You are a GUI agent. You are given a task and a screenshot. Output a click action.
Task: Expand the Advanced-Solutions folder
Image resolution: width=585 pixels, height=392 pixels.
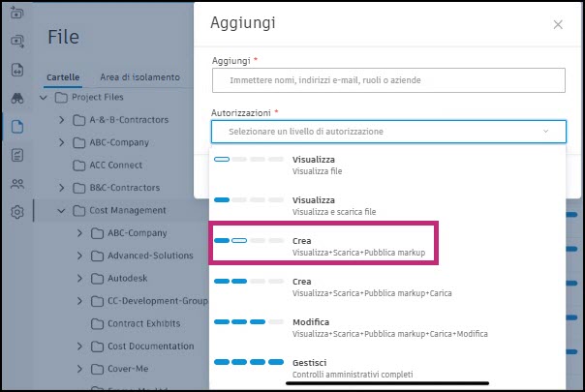pyautogui.click(x=79, y=256)
